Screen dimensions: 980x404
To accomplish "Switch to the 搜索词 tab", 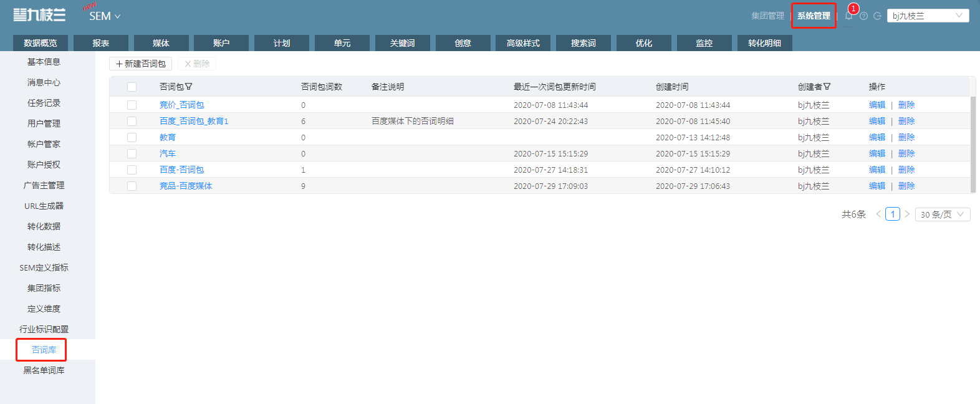I will (584, 43).
